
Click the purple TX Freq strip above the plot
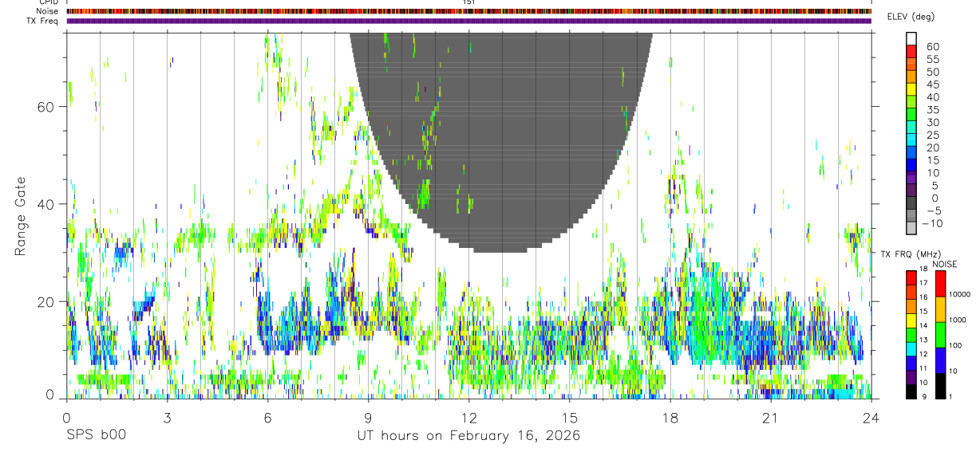tap(468, 21)
